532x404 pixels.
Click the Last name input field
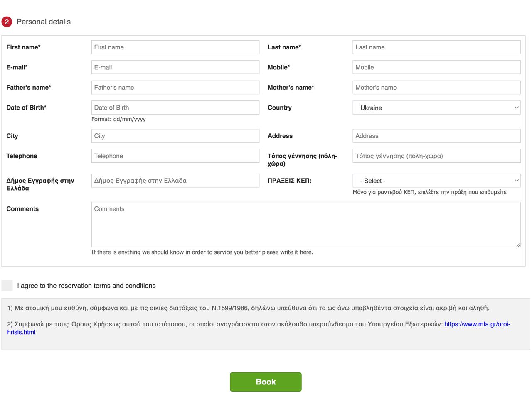pos(436,47)
